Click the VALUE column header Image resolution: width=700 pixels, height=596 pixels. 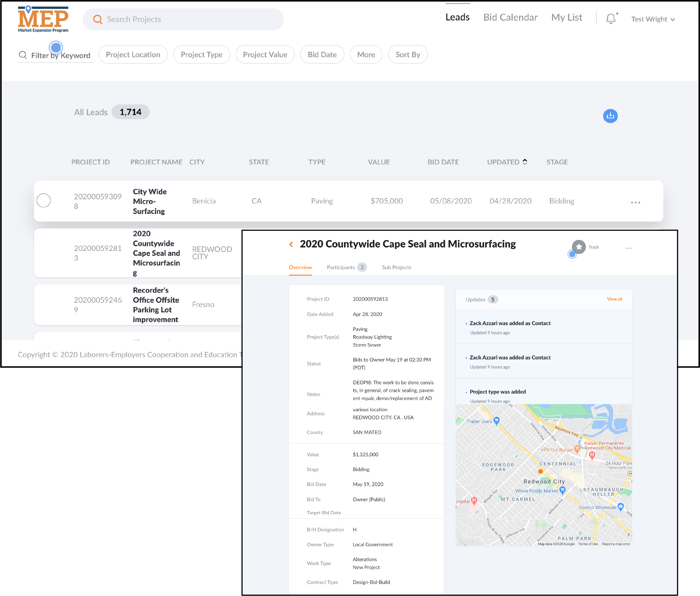click(x=379, y=162)
